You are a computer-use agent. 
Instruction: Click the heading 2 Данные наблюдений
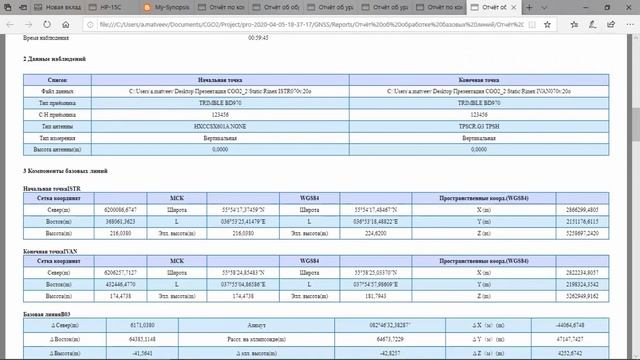(54, 59)
